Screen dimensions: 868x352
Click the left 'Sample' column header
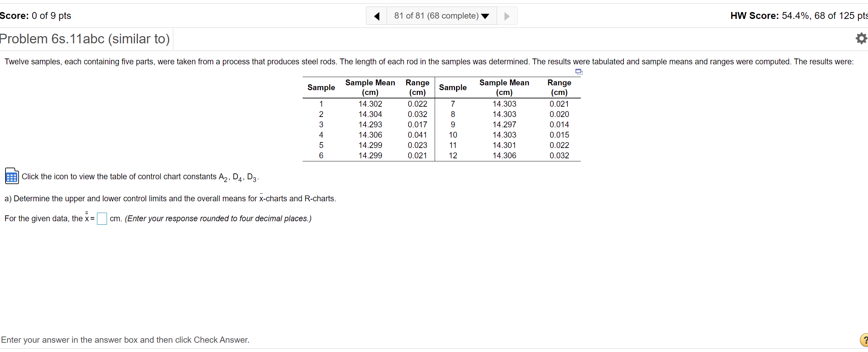click(321, 87)
